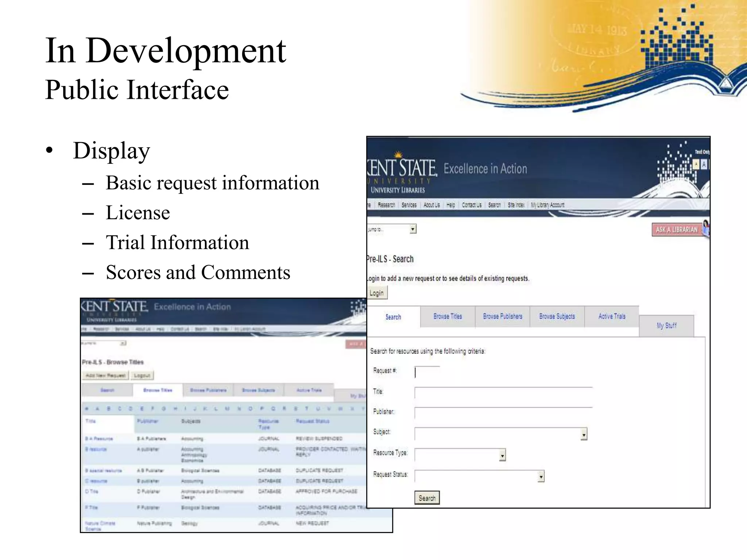Open Site Index in the Search page navigation
The image size is (747, 560).
point(516,205)
